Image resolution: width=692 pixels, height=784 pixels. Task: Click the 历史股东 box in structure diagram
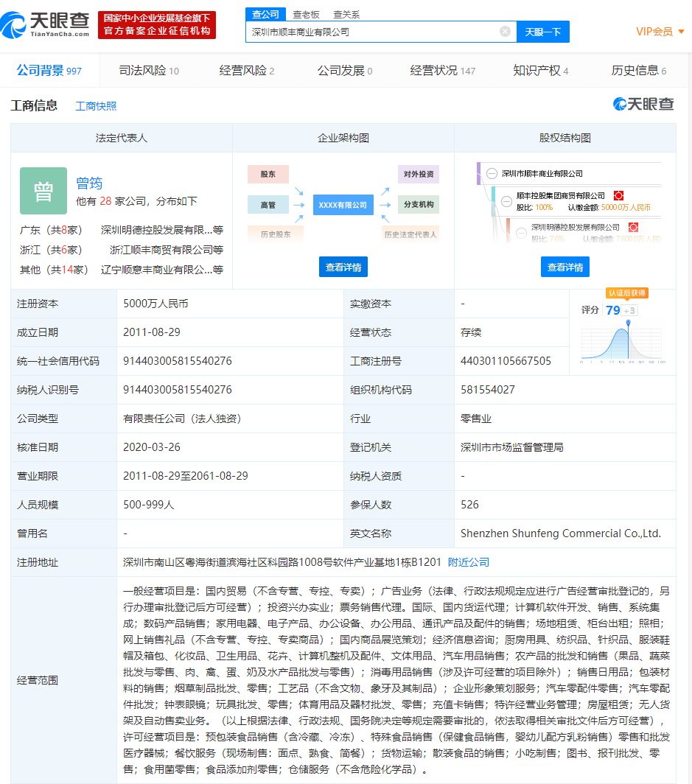coord(276,234)
